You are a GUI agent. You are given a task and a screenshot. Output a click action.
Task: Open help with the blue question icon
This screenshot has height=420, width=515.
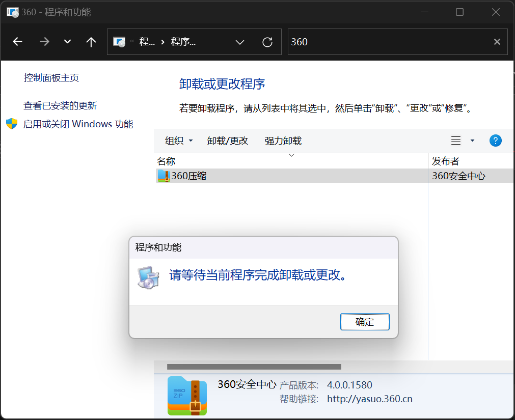pyautogui.click(x=495, y=141)
